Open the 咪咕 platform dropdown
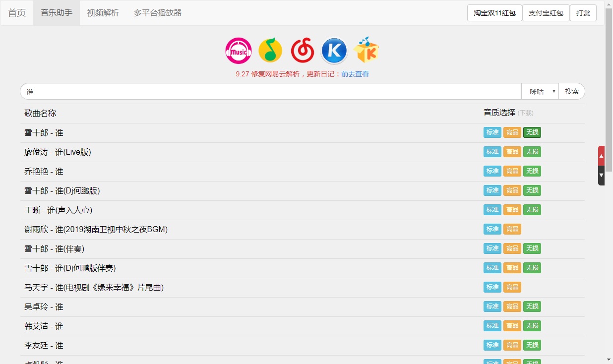The height and width of the screenshot is (364, 613). coord(540,92)
